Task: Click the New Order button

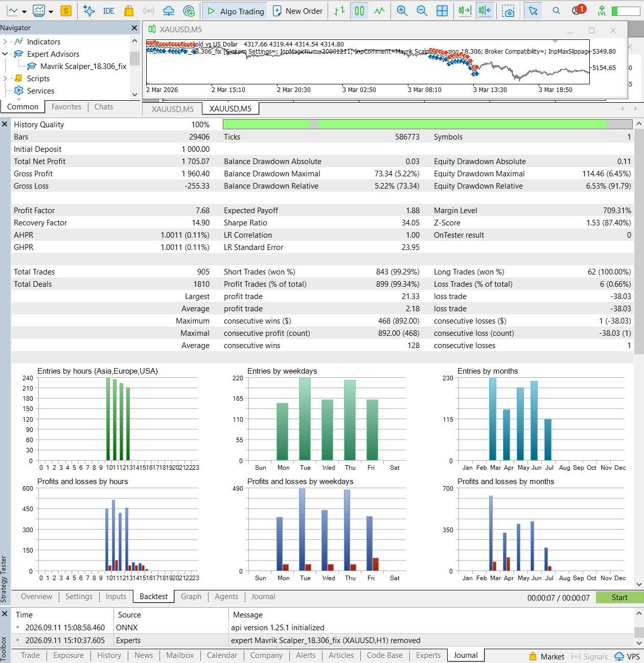Action: tap(298, 11)
